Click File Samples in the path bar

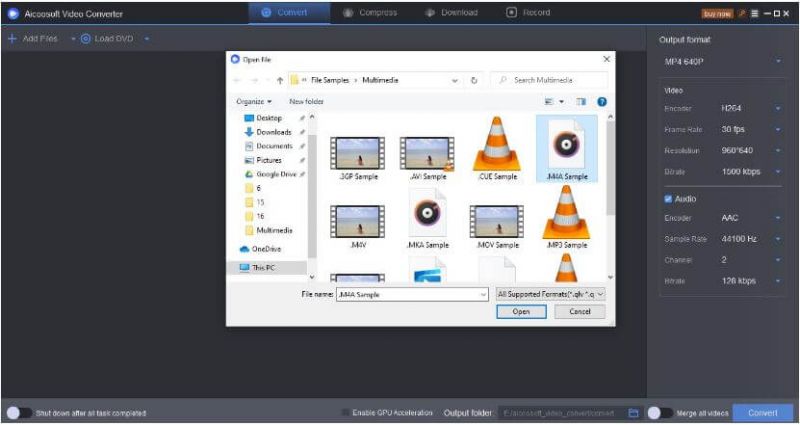(330, 81)
